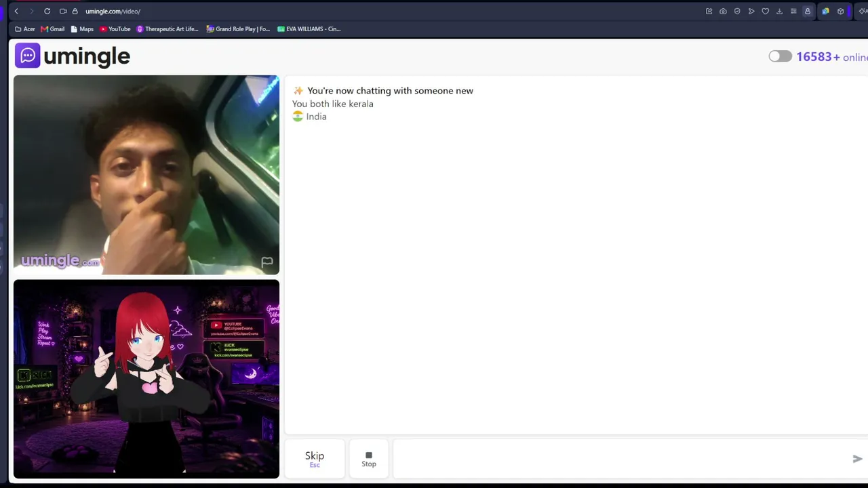Image resolution: width=868 pixels, height=488 pixels.
Task: Open EVA WILLIAMS bookmark
Action: click(x=309, y=29)
